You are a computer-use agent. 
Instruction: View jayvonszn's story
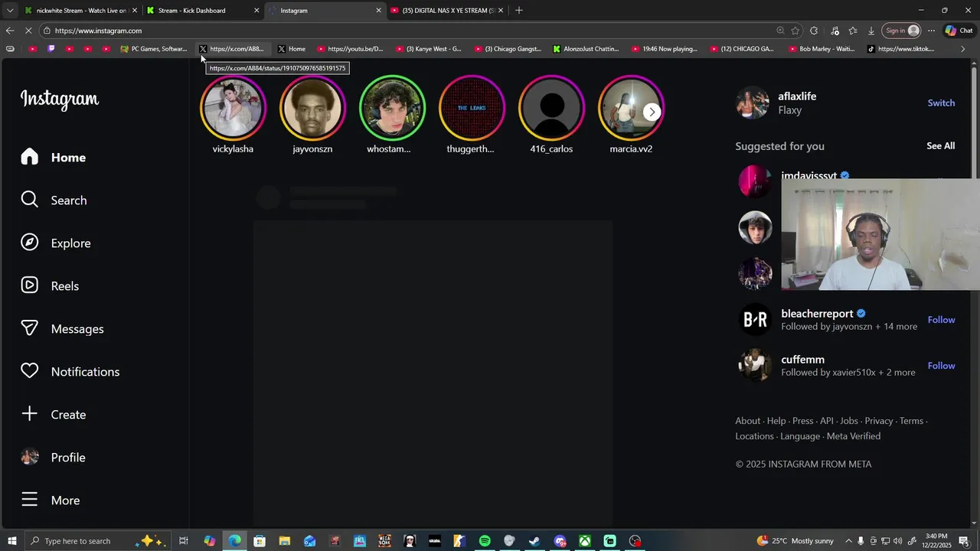(312, 108)
